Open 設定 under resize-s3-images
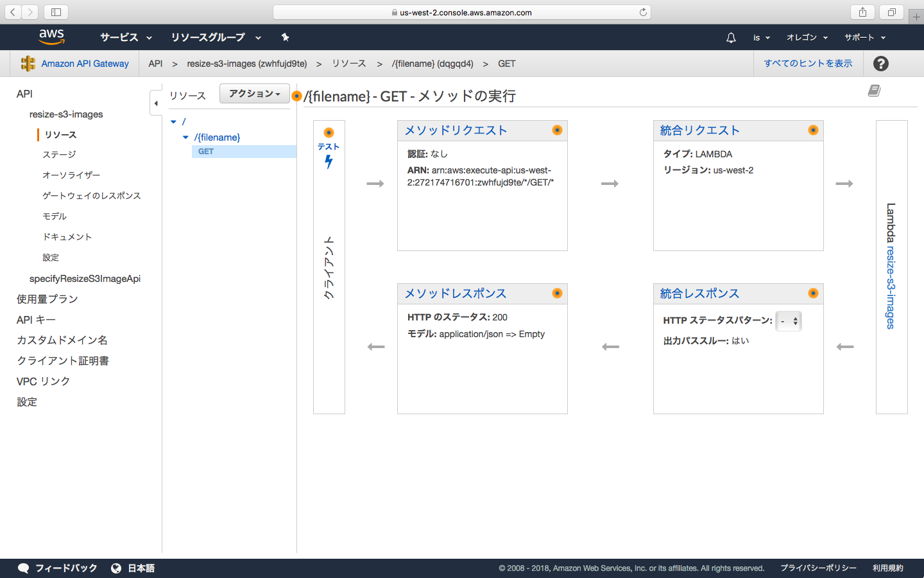 click(51, 258)
